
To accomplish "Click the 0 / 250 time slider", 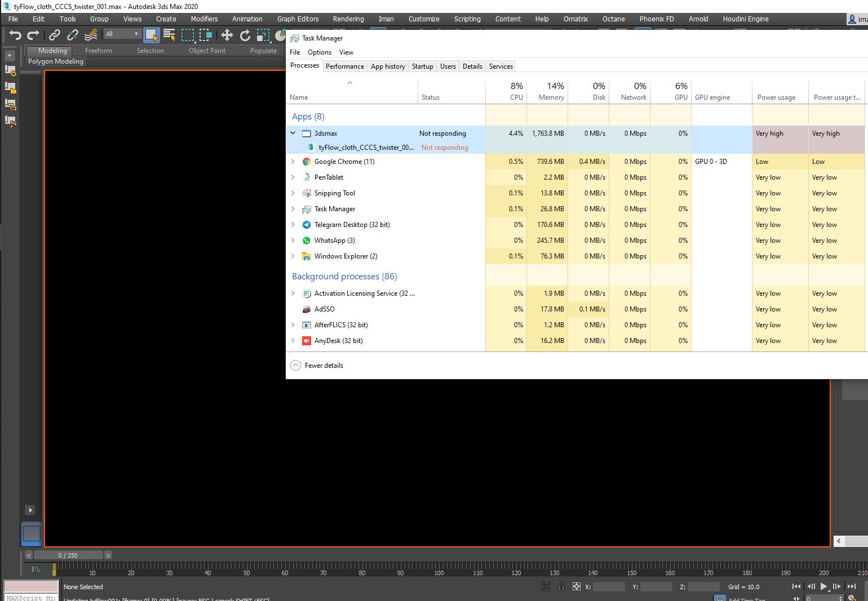I will (68, 555).
